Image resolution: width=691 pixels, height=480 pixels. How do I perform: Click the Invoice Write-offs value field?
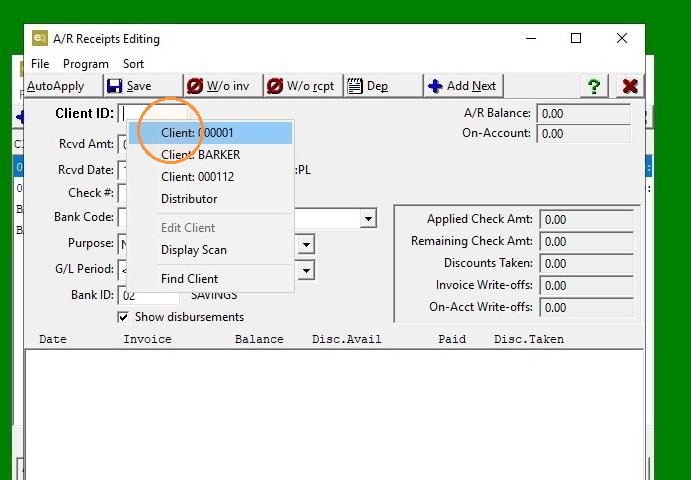[x=587, y=286]
